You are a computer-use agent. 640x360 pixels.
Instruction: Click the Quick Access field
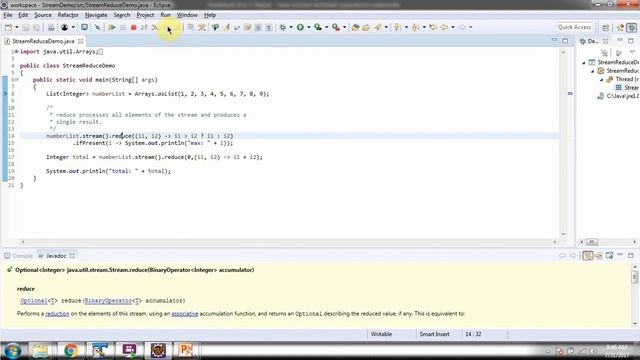click(x=574, y=27)
